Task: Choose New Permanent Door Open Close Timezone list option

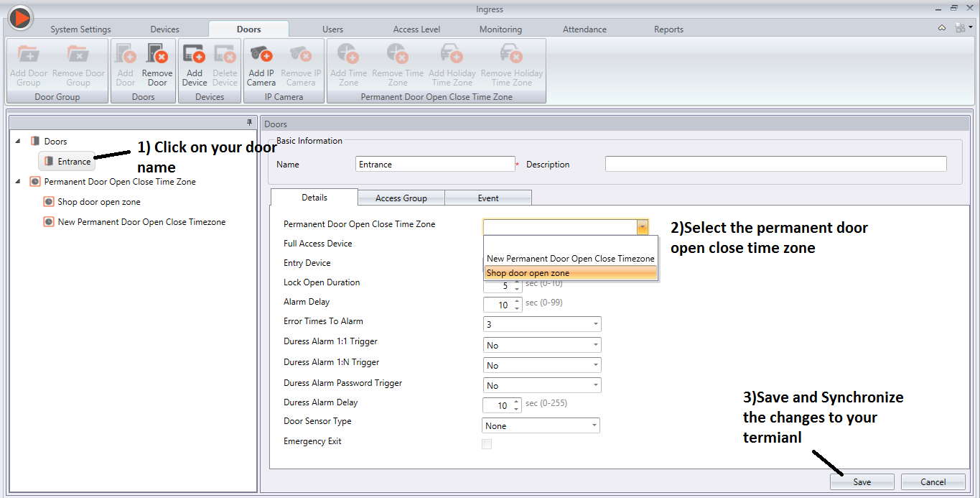Action: tap(570, 259)
